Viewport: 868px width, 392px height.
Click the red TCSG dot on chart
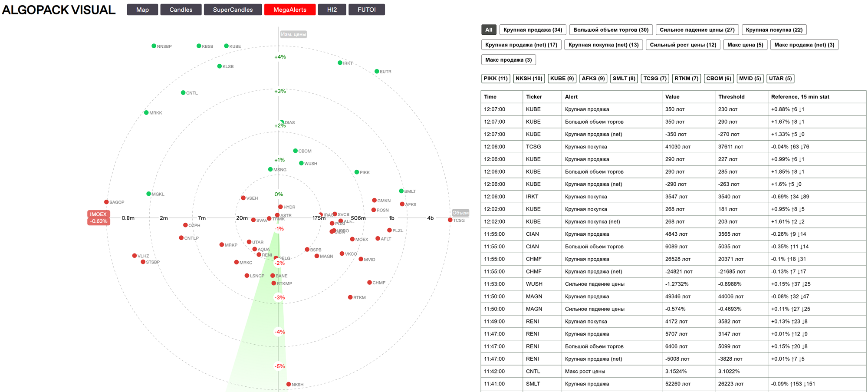tap(450, 220)
